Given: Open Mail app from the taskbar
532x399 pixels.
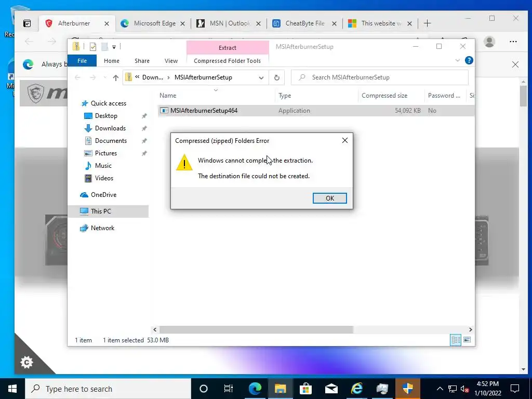Looking at the screenshot, I should point(331,389).
